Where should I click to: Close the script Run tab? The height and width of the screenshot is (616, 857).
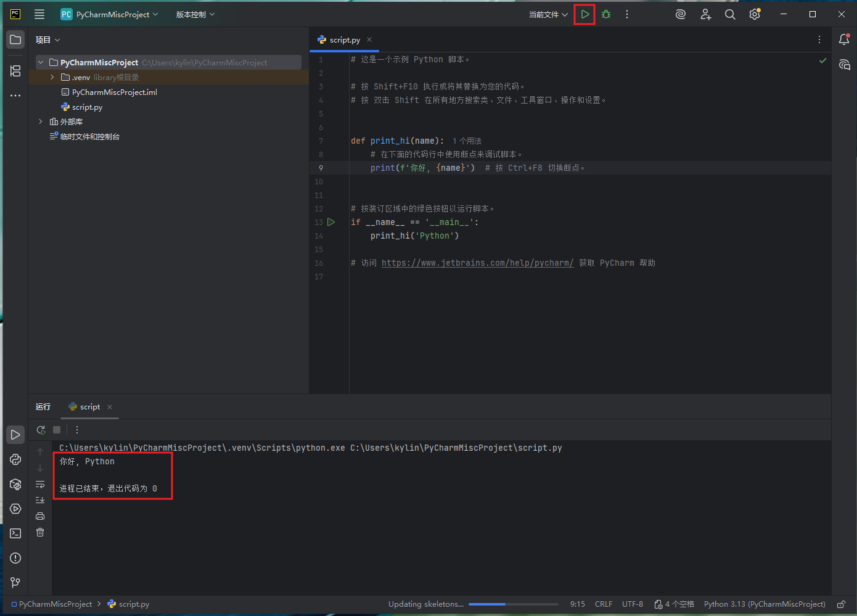[x=110, y=407]
